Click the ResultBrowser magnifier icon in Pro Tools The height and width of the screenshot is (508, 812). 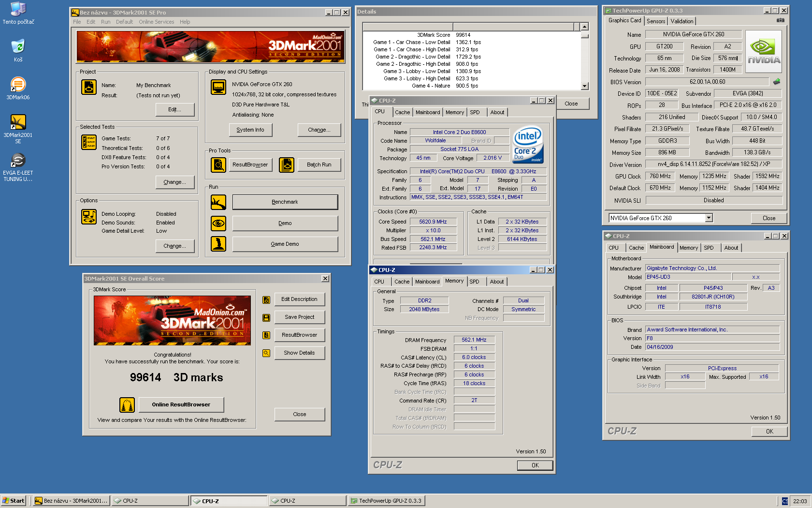tap(218, 165)
